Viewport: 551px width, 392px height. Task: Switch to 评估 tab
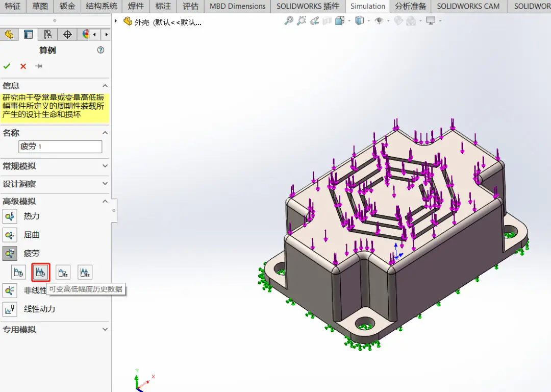point(190,6)
